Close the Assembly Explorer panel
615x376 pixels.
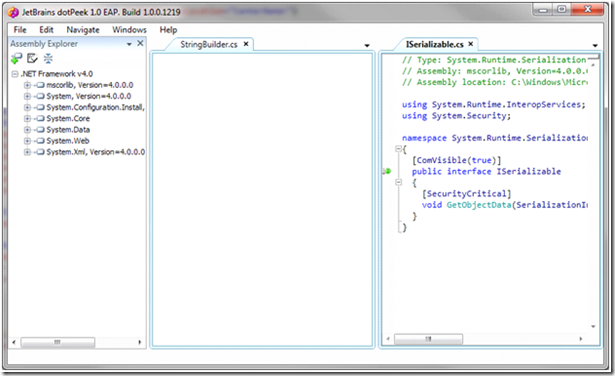[140, 44]
